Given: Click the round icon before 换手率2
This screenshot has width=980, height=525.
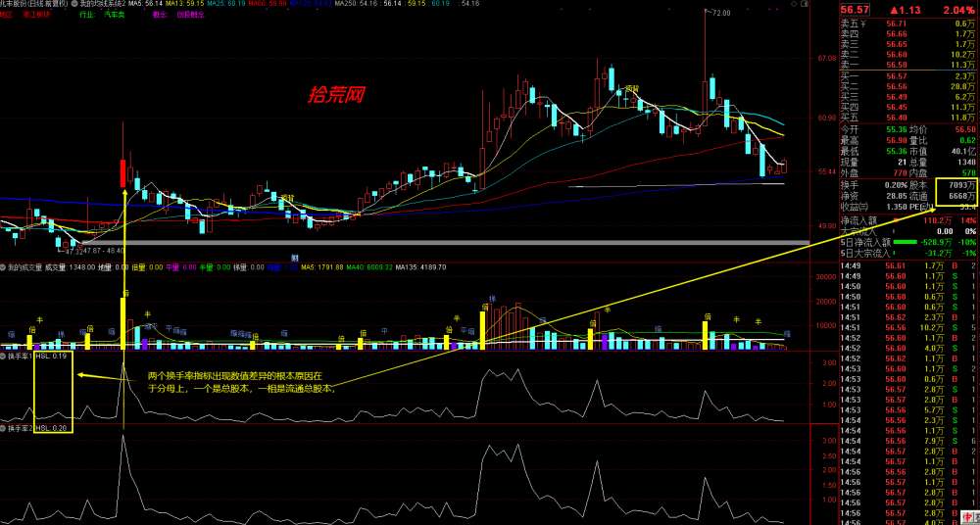Looking at the screenshot, I should pos(3,429).
